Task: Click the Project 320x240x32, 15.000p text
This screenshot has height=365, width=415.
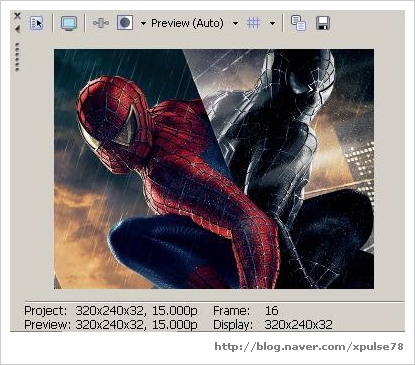Action: (111, 310)
